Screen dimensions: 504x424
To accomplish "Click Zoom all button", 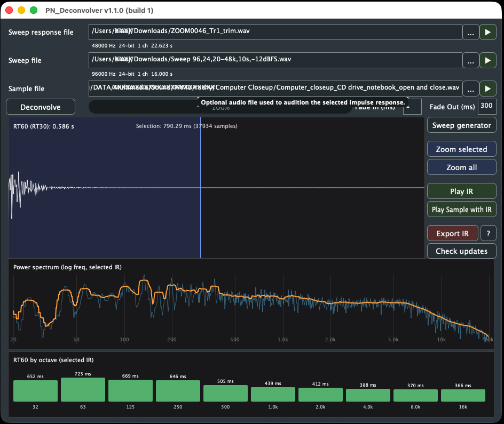I will click(462, 167).
